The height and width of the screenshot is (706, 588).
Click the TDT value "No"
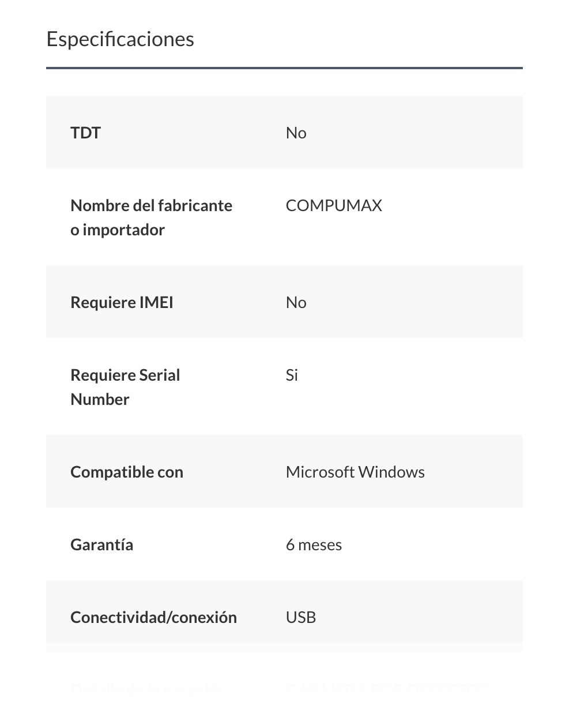point(296,133)
